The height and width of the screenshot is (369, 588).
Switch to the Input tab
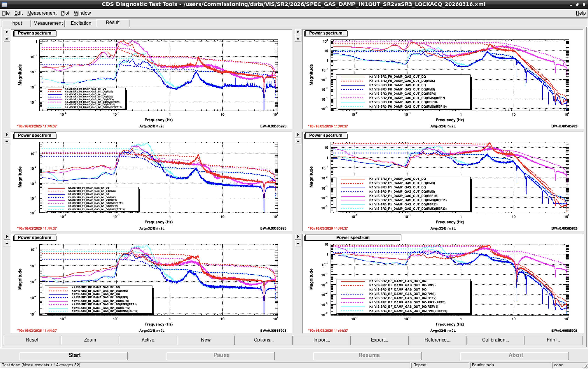click(17, 23)
